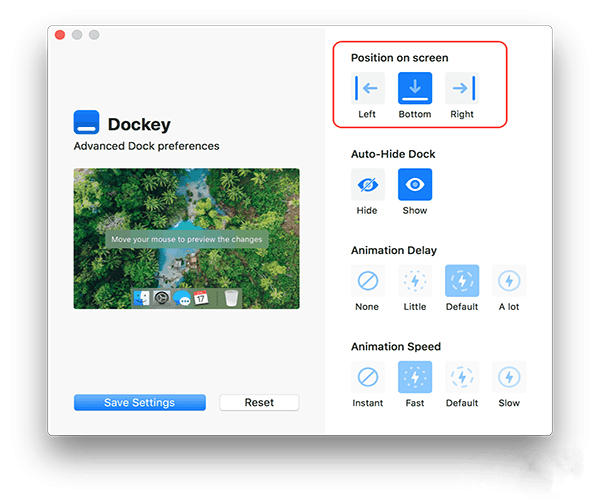The height and width of the screenshot is (500, 600).
Task: Click Messages icon in preview dock
Action: (182, 298)
